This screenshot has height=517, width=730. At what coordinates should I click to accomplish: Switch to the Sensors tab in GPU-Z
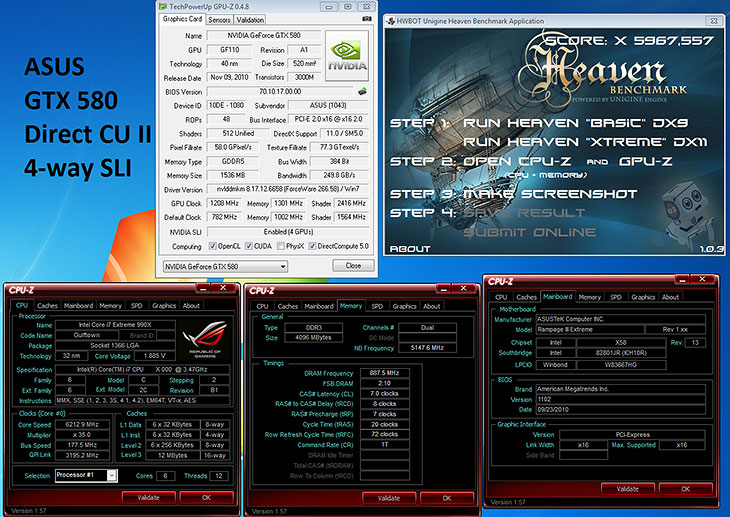coord(219,20)
